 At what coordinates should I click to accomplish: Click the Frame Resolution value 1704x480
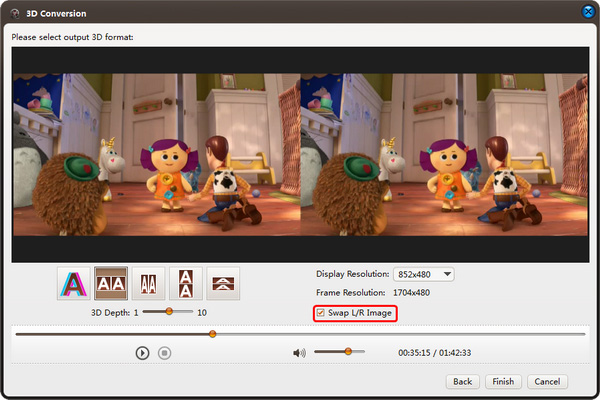411,293
